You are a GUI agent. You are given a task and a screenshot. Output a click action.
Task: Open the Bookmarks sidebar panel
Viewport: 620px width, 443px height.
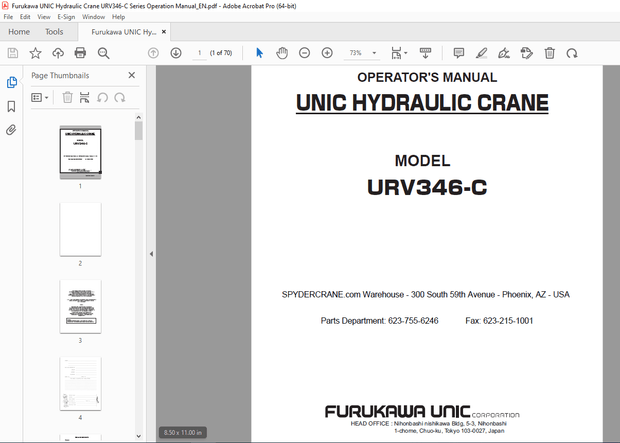[x=11, y=106]
